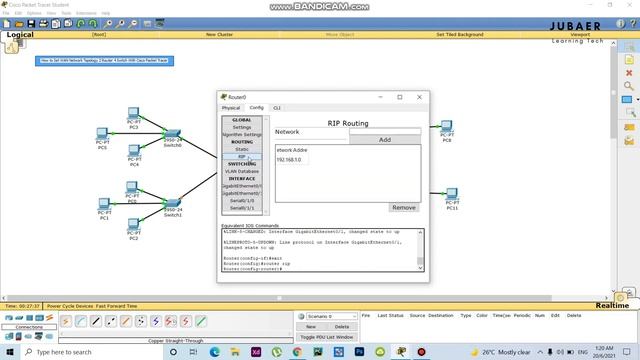Select the Serial0/1/1 interface entry
The image size is (640, 360).
[242, 208]
